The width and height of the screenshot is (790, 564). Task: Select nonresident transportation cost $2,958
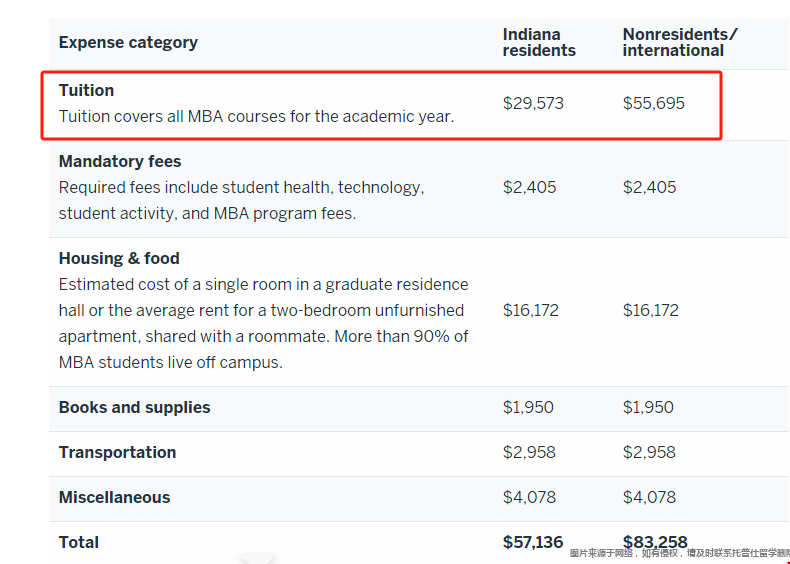(x=649, y=452)
